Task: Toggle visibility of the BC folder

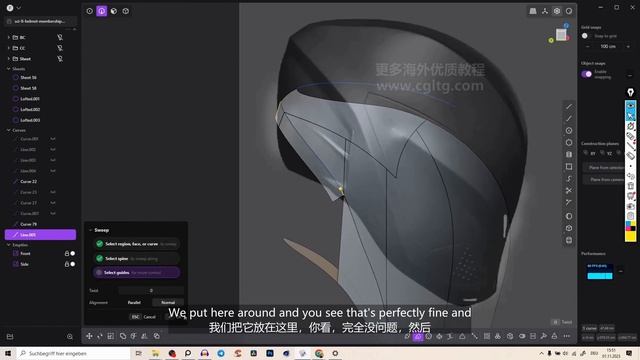Action: (60, 37)
